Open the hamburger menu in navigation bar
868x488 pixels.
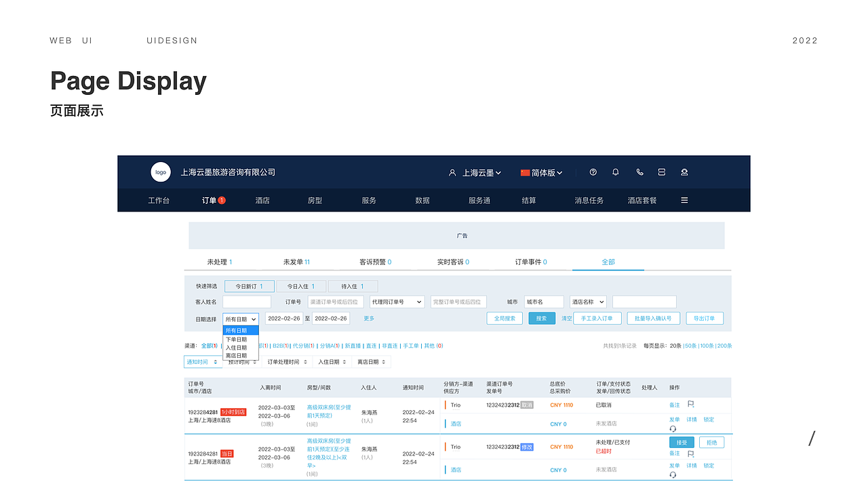tap(684, 201)
